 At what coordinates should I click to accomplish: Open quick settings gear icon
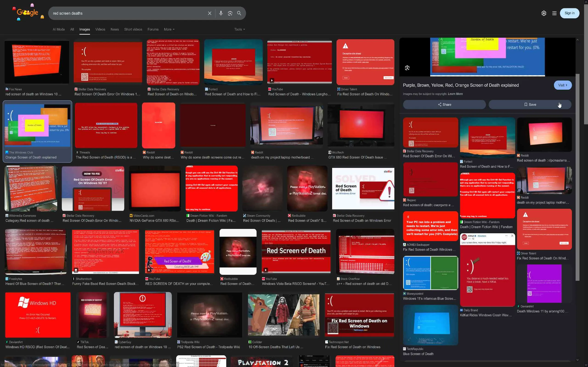pyautogui.click(x=544, y=13)
